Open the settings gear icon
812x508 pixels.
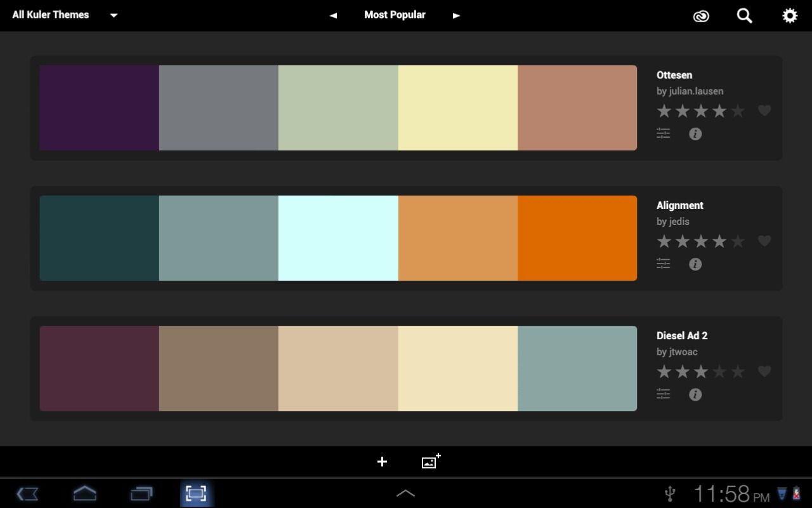pos(789,15)
